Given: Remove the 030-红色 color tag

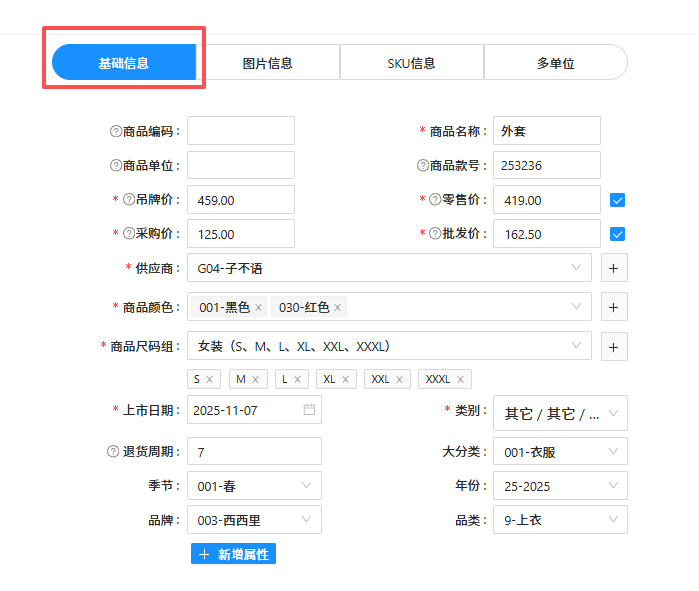Looking at the screenshot, I should coord(337,308).
